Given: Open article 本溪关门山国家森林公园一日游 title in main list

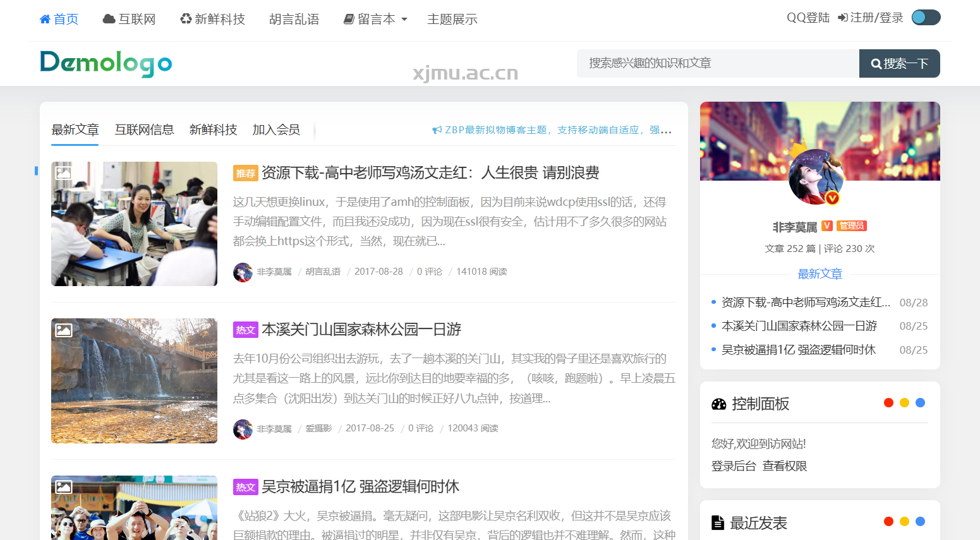Looking at the screenshot, I should point(361,330).
